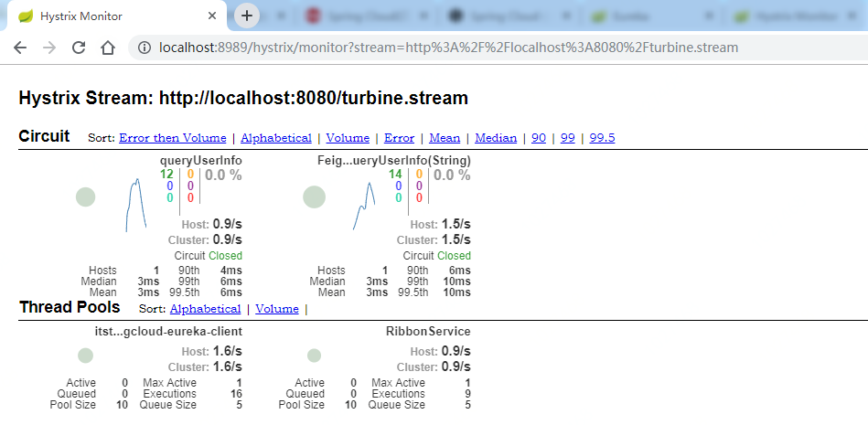Open the browser home page
Viewport: 868px width, 425px height.
107,48
